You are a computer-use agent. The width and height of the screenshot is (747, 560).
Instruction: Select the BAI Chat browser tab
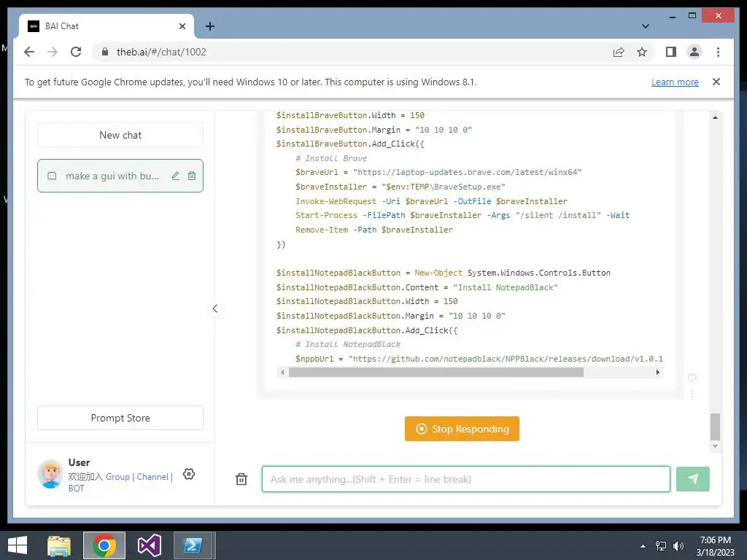coord(107,26)
